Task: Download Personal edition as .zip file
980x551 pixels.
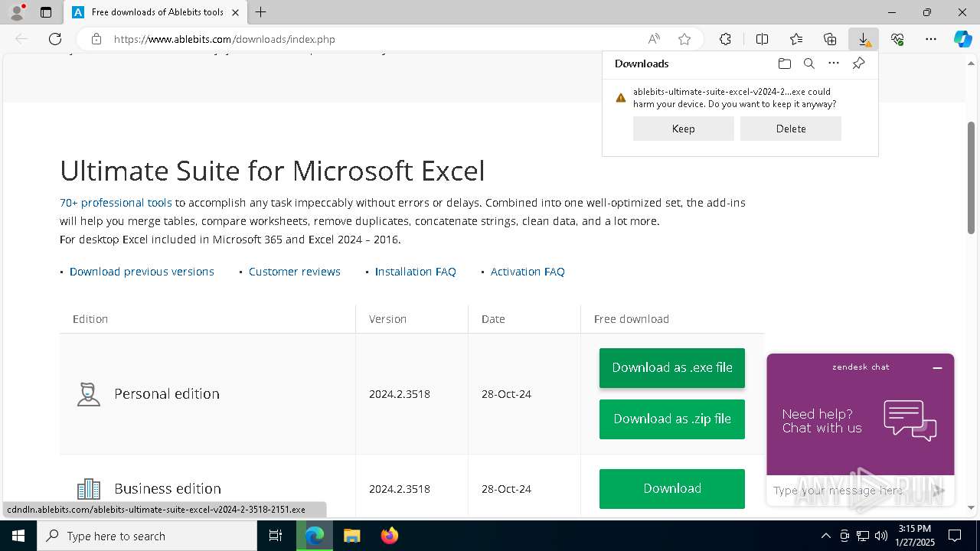Action: pos(672,419)
